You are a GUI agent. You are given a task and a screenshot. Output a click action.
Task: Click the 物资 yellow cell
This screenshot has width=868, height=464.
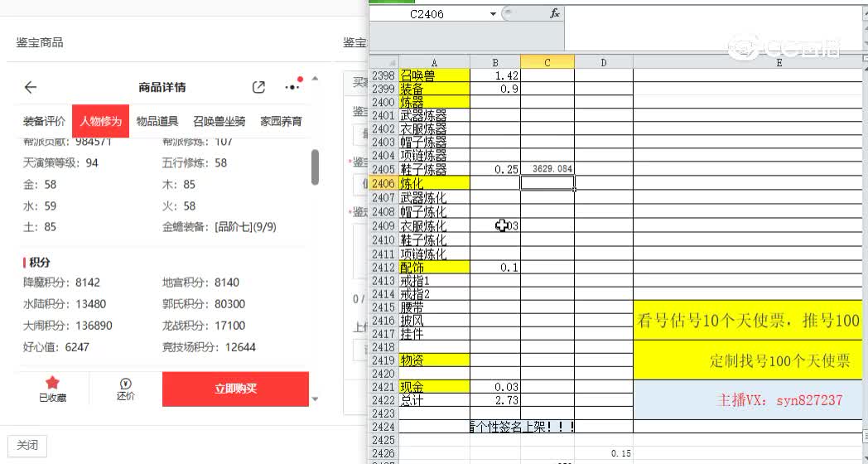[434, 360]
